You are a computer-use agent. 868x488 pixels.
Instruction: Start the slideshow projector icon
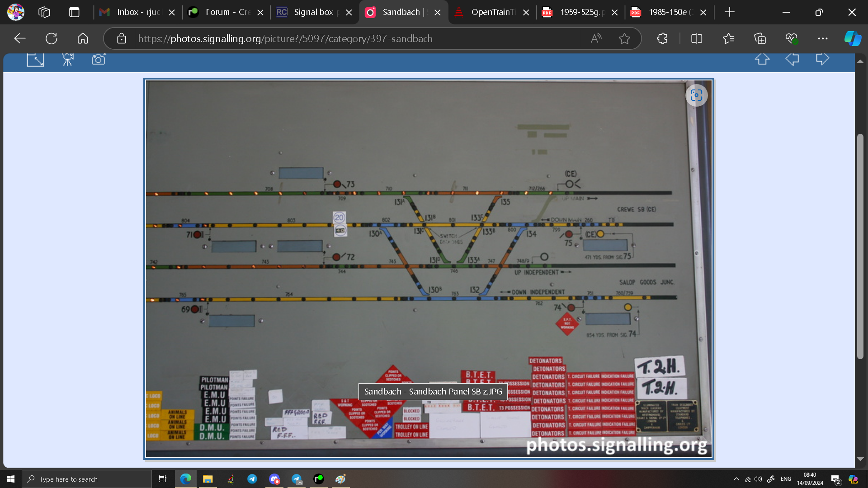(68, 59)
